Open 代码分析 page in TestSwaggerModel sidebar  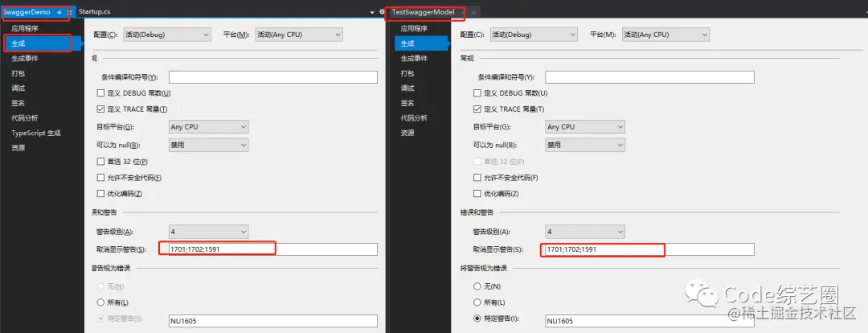414,118
